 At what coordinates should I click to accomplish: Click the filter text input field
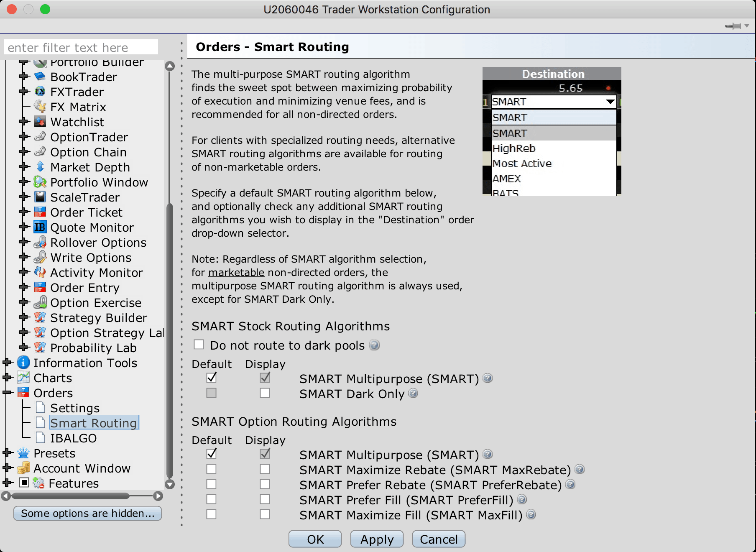(x=81, y=47)
